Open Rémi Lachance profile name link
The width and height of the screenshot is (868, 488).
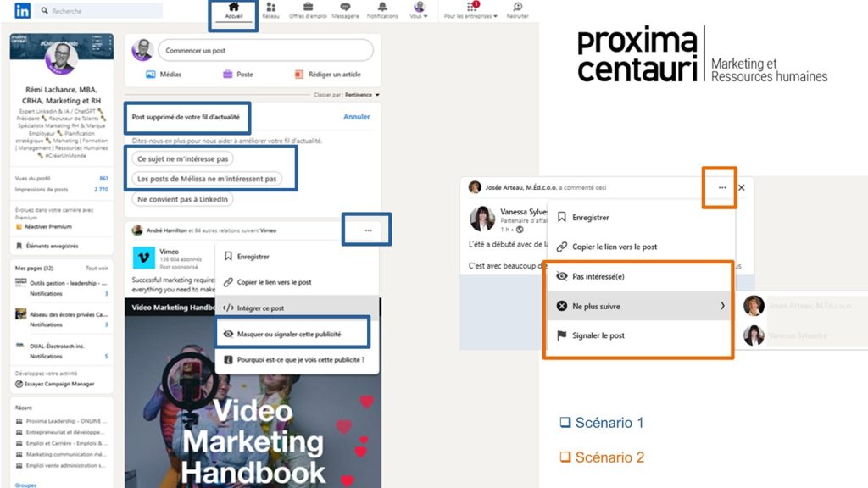61,95
